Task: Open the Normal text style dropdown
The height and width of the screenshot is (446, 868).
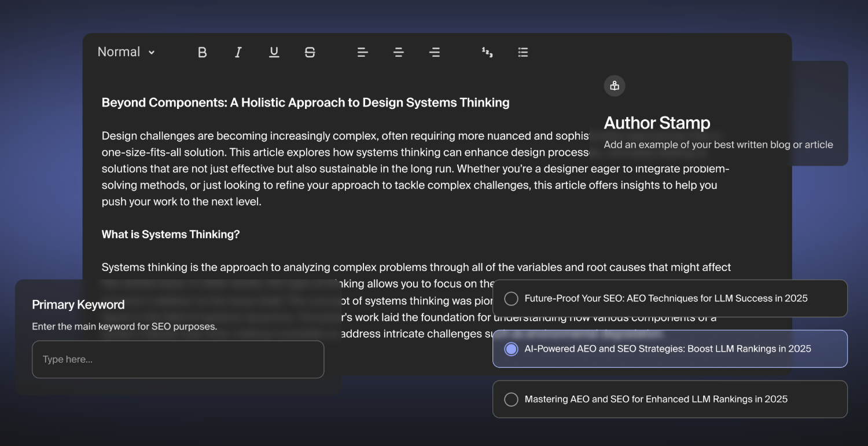Action: tap(126, 52)
